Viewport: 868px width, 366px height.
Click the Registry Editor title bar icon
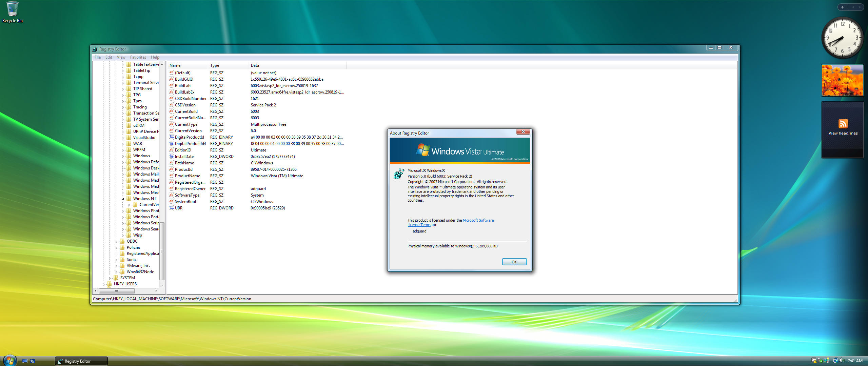95,49
